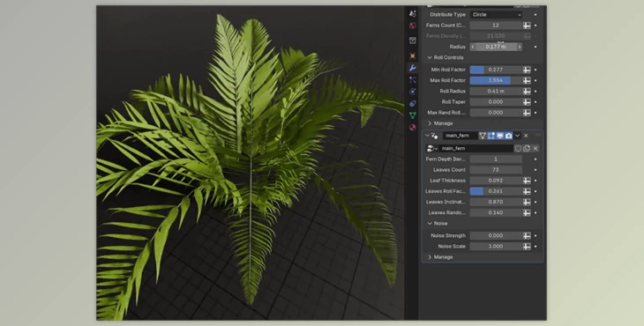Open the Scene properties tab
This screenshot has width=644, height=326.
coord(413,13)
